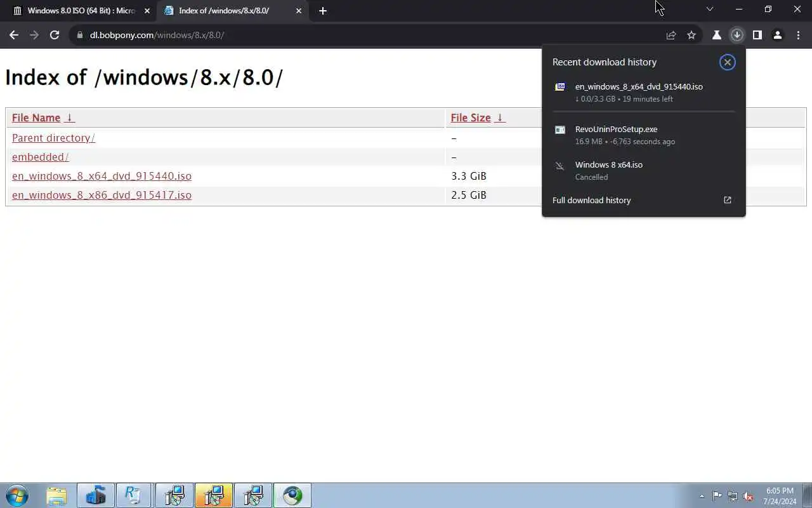Show hidden system tray icons
The height and width of the screenshot is (508, 812).
point(702,496)
